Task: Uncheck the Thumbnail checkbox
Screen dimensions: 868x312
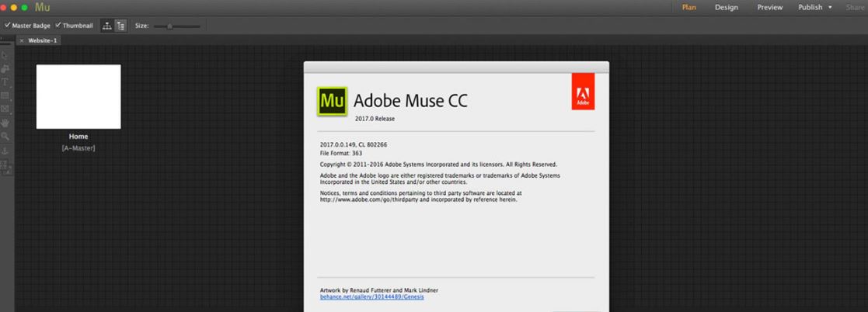Action: (x=58, y=25)
